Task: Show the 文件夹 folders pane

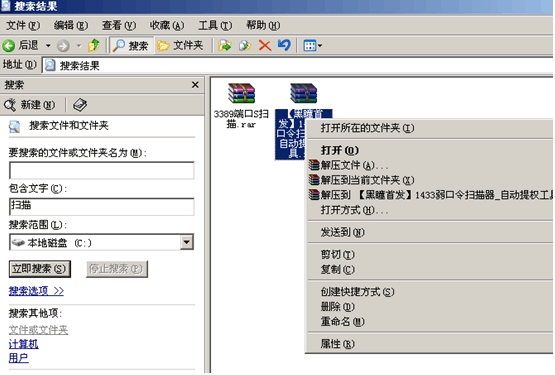Action: (181, 45)
